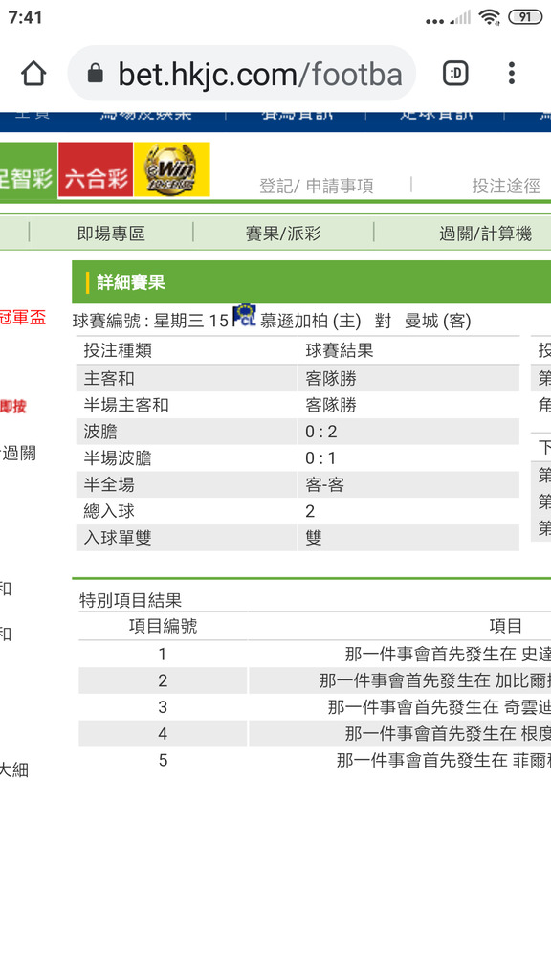Click special item row number 5
This screenshot has height=980, width=551.
(163, 760)
